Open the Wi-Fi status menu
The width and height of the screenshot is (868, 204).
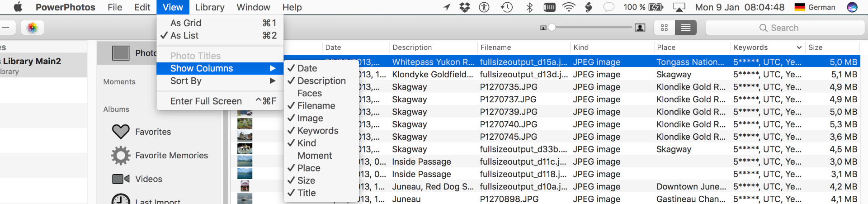569,7
